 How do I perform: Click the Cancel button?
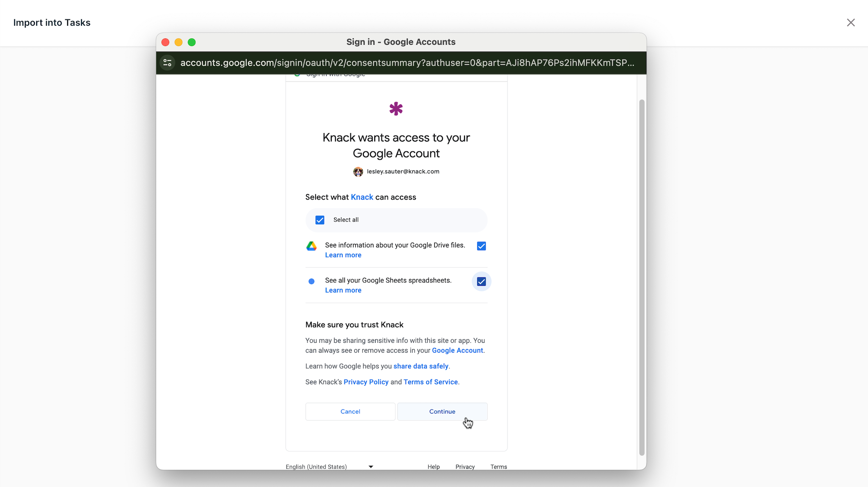click(x=350, y=411)
